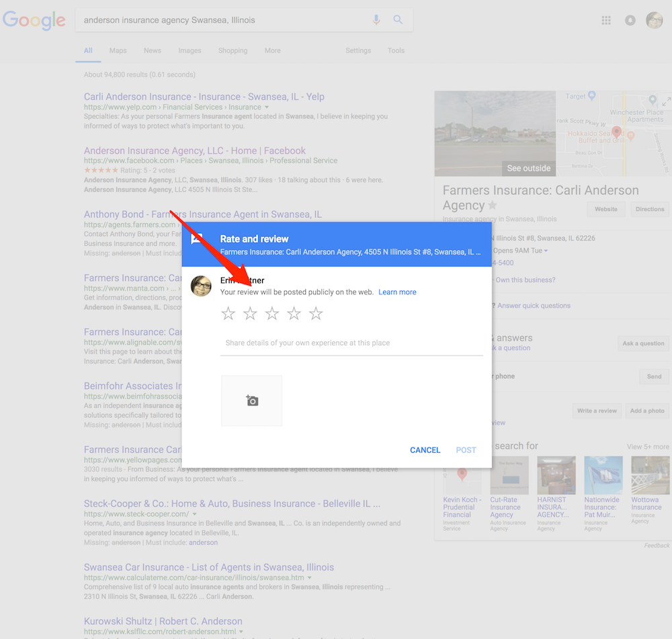672x639 pixels.
Task: Rate one star in review dialog
Action: [228, 314]
